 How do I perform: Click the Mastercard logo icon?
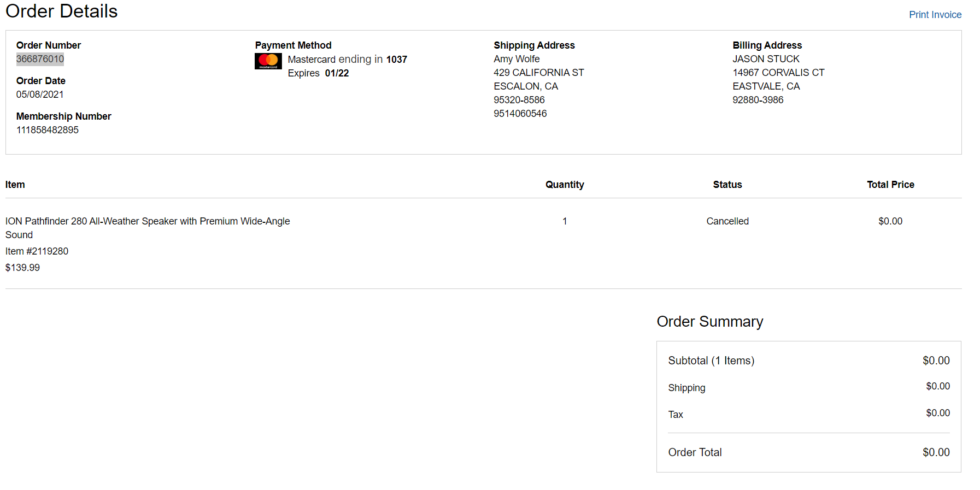[268, 61]
